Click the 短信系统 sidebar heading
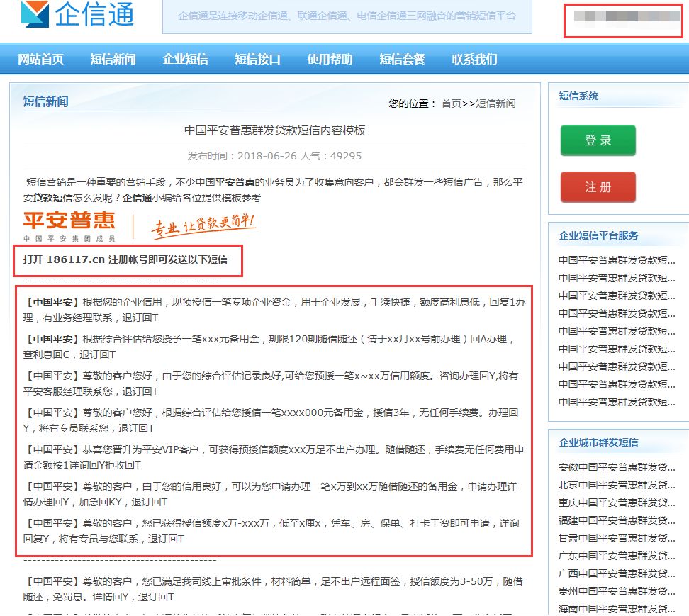Screen dimensions: 689x616 pos(578,96)
